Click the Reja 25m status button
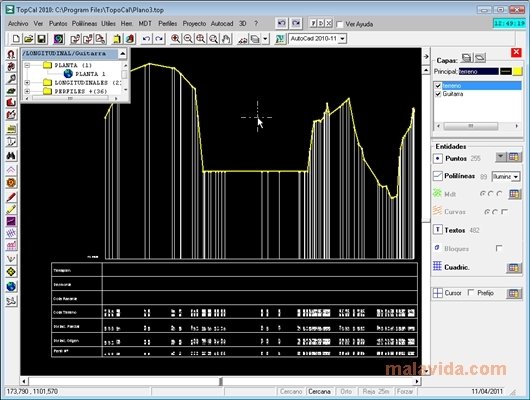This screenshot has width=530, height=400. (x=376, y=392)
